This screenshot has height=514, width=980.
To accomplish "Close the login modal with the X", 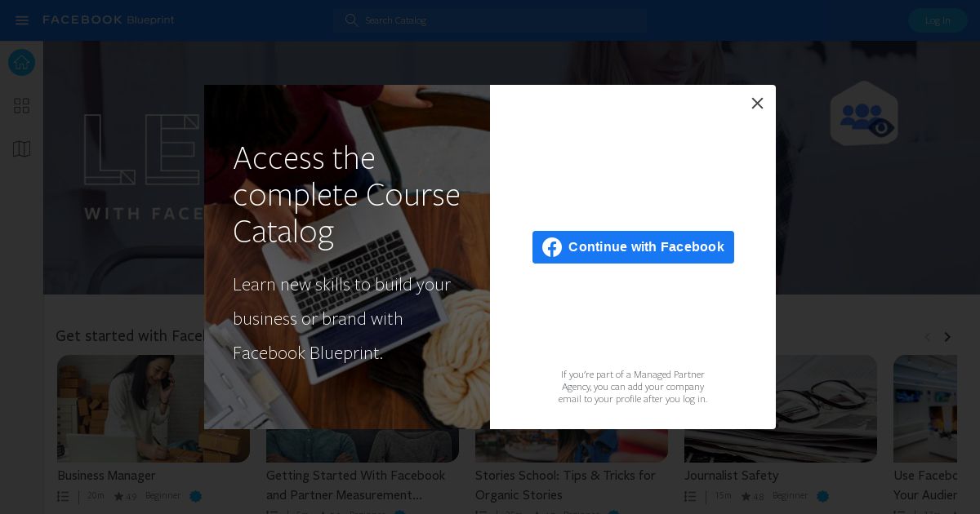I will coord(757,104).
